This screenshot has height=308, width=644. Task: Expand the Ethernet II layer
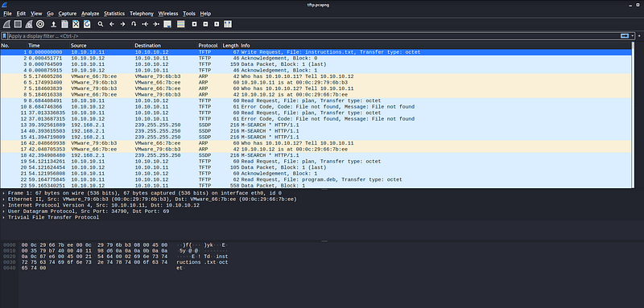pyautogui.click(x=4, y=199)
